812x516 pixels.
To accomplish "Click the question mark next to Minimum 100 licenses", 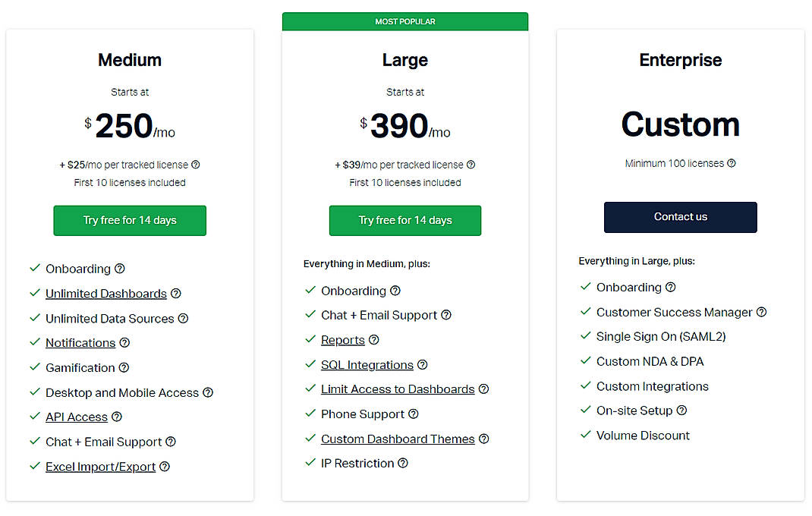I will click(731, 163).
